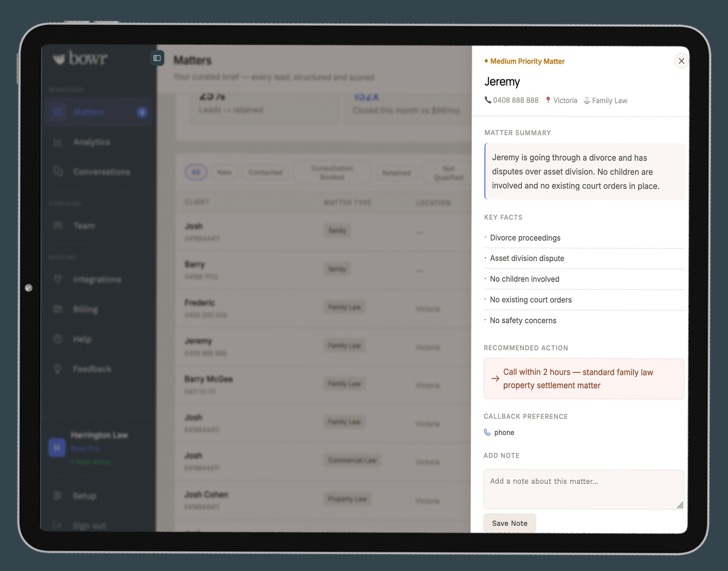The height and width of the screenshot is (571, 728).
Task: Click the phone icon under Callback Preference
Action: (487, 432)
